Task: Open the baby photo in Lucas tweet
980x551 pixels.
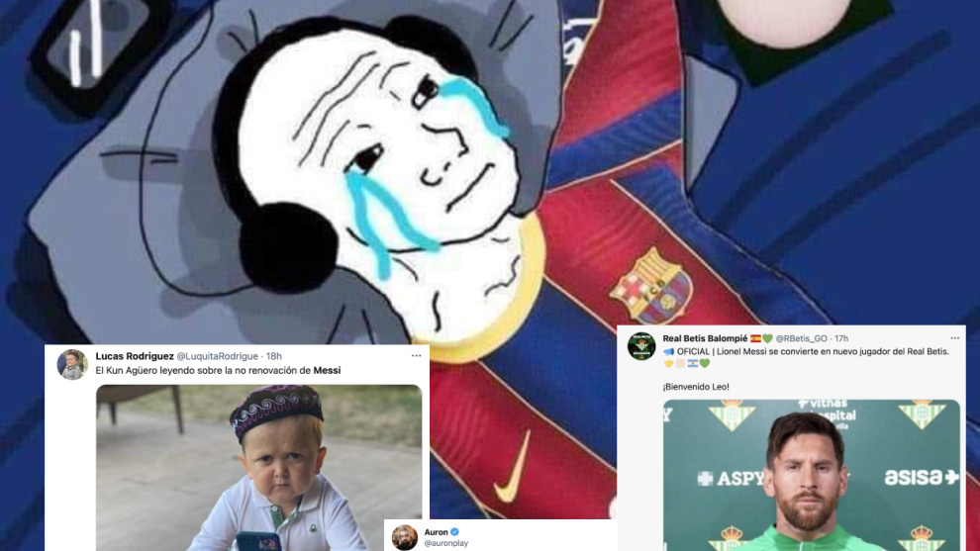Action: (x=258, y=468)
